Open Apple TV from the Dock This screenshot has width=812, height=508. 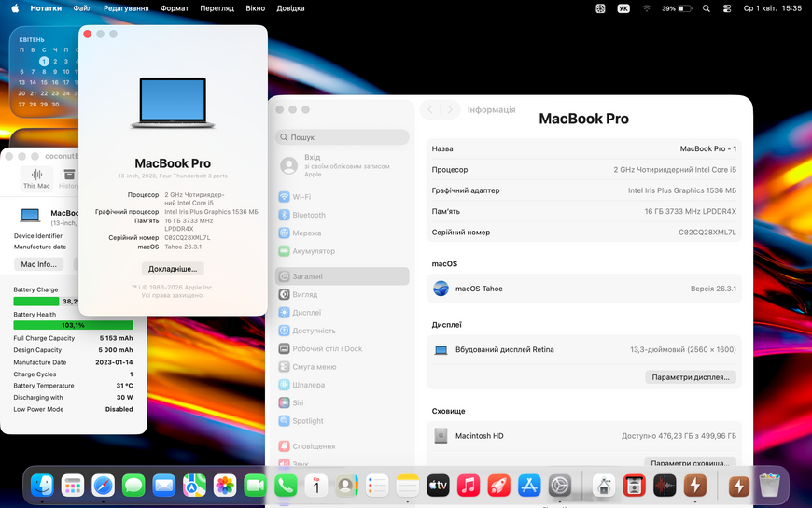tap(438, 486)
